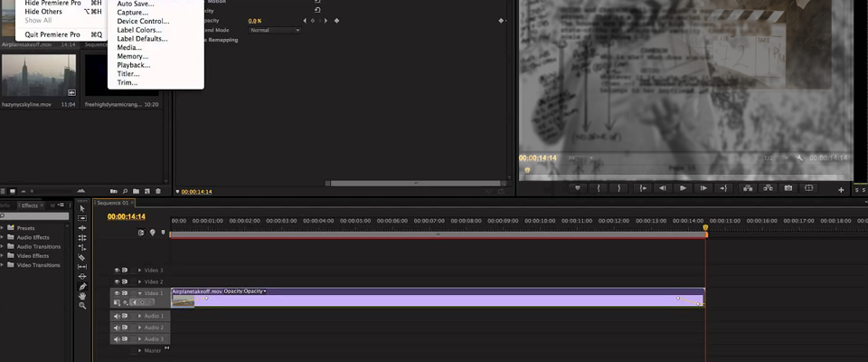Toggle Snap in the timeline
Screen dimensions: 868x362
tap(141, 233)
